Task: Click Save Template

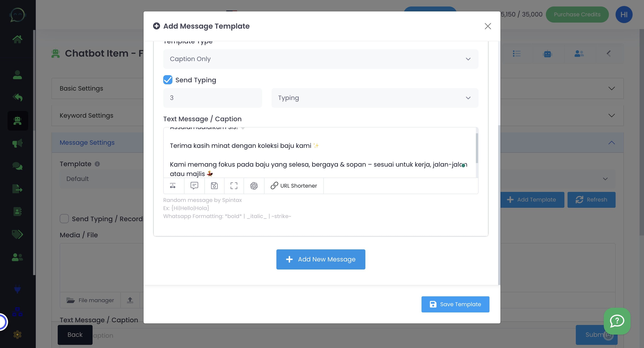Action: tap(455, 304)
